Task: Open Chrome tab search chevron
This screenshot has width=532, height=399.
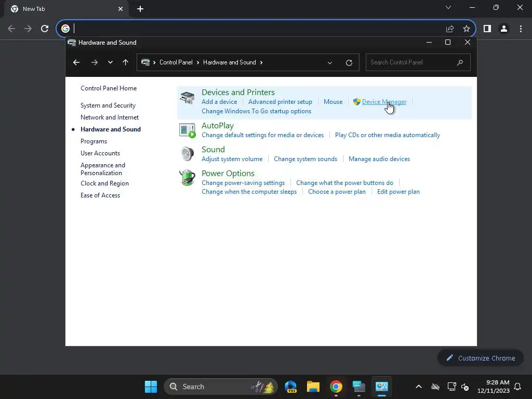Action: click(448, 7)
